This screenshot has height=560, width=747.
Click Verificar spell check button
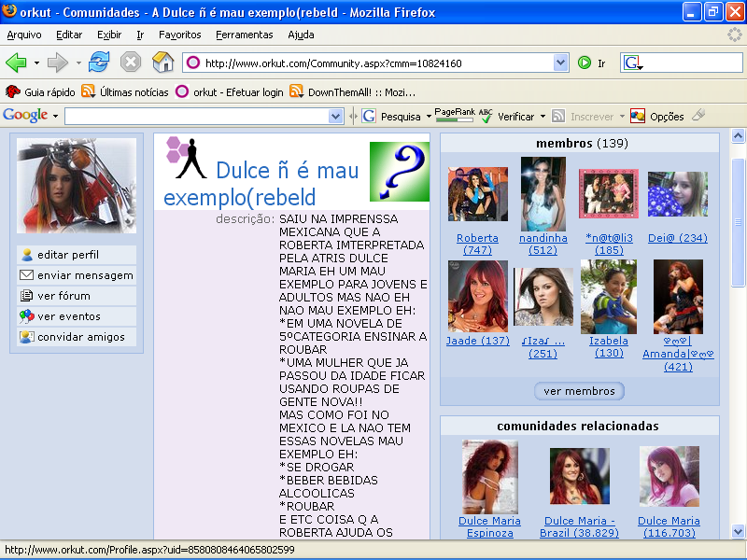coord(507,116)
